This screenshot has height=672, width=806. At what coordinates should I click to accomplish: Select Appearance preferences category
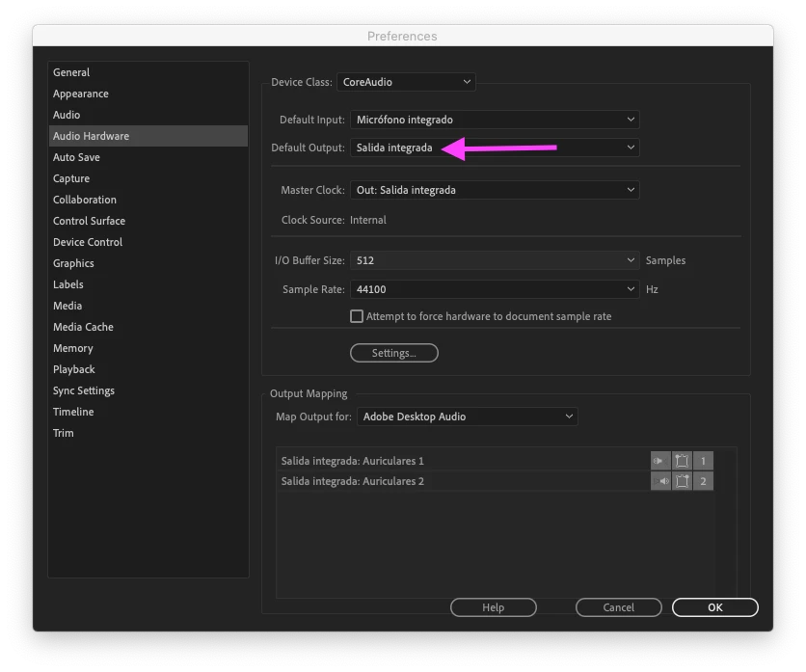pos(148,94)
